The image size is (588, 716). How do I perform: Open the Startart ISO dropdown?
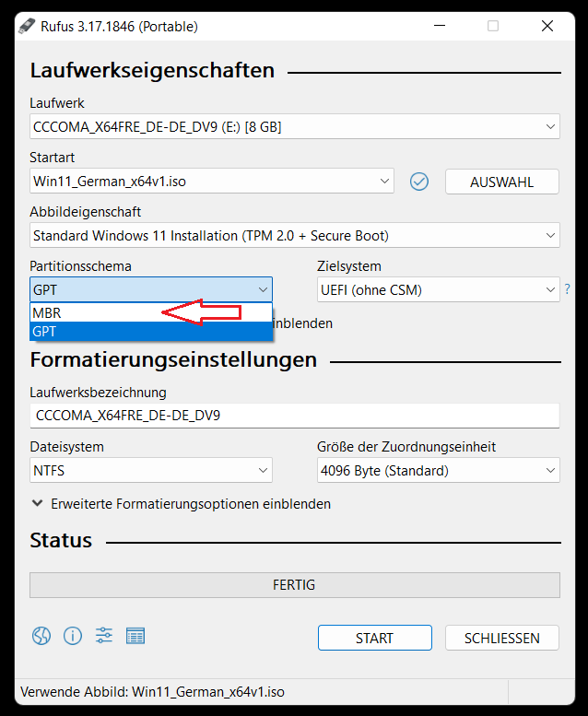[x=212, y=181]
